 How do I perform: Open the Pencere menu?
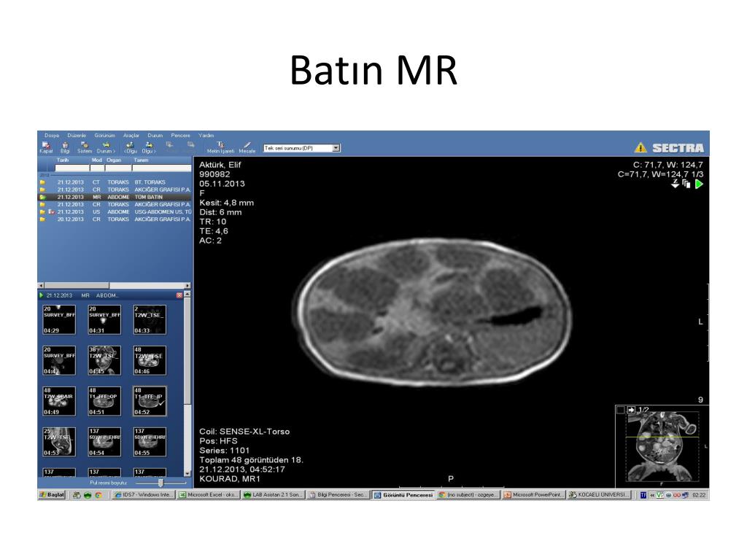pyautogui.click(x=181, y=135)
